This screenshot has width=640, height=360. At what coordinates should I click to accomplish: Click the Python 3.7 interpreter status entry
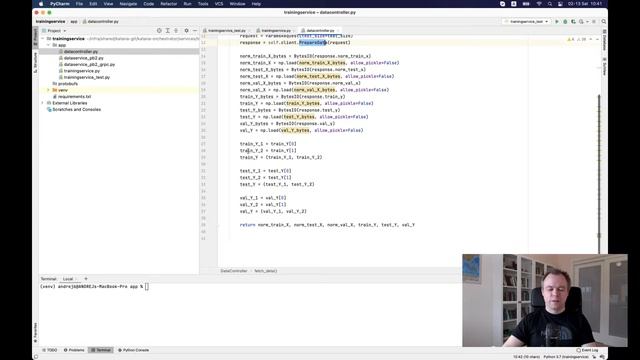click(566, 357)
